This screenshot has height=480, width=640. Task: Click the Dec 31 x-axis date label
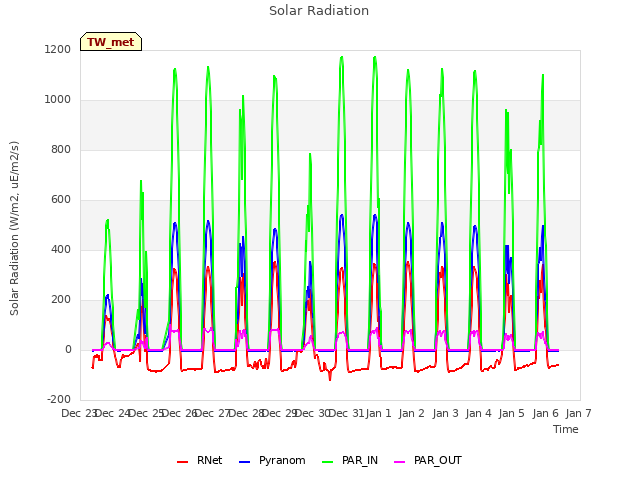(346, 413)
